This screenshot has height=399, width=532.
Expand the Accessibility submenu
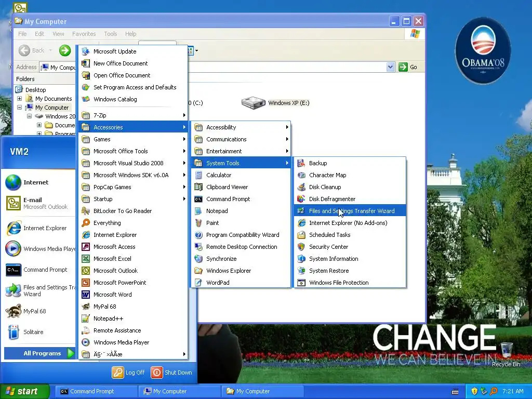coord(241,127)
